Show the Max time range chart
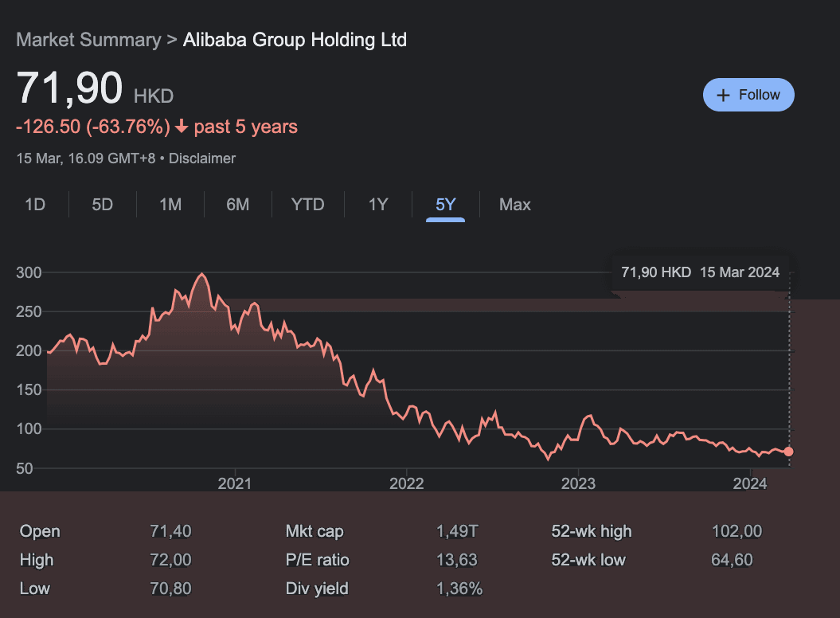Screen dimensions: 840x618 (514, 205)
